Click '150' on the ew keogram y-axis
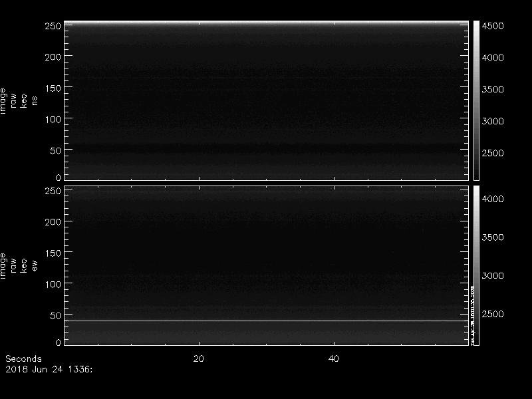The image size is (532, 399). point(53,253)
